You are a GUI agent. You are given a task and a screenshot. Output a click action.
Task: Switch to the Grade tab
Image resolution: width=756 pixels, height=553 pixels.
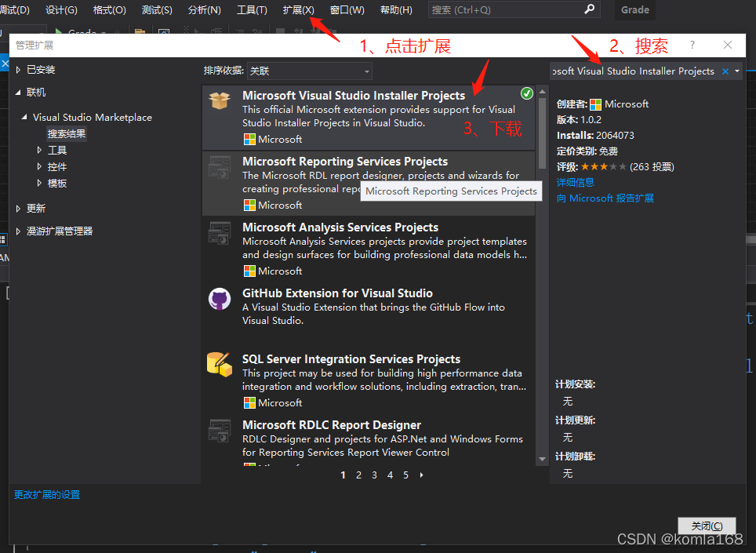(634, 10)
